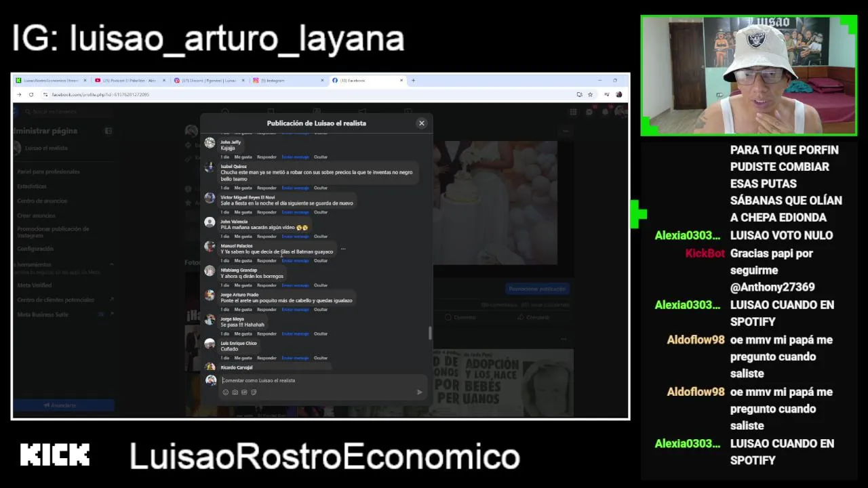Click the streamer webcam thumbnail
Viewport: 868px width, 488px height.
pos(749,76)
